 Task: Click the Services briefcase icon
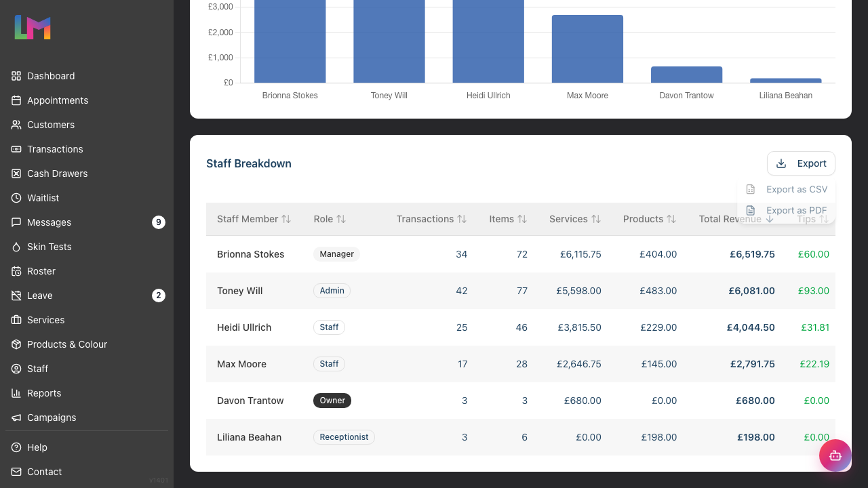coord(16,320)
